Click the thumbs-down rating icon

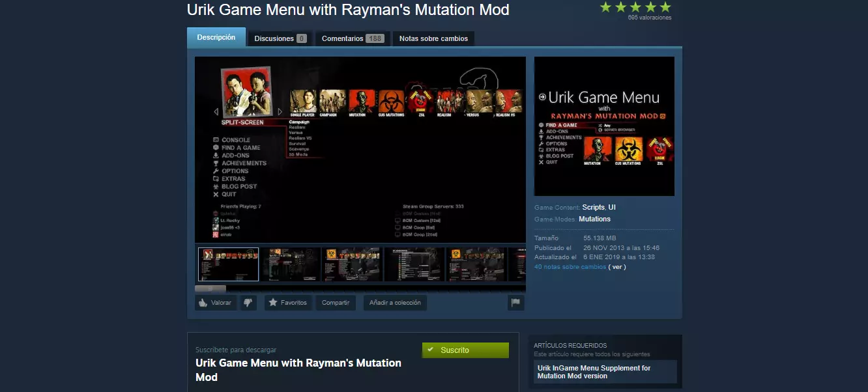point(248,303)
